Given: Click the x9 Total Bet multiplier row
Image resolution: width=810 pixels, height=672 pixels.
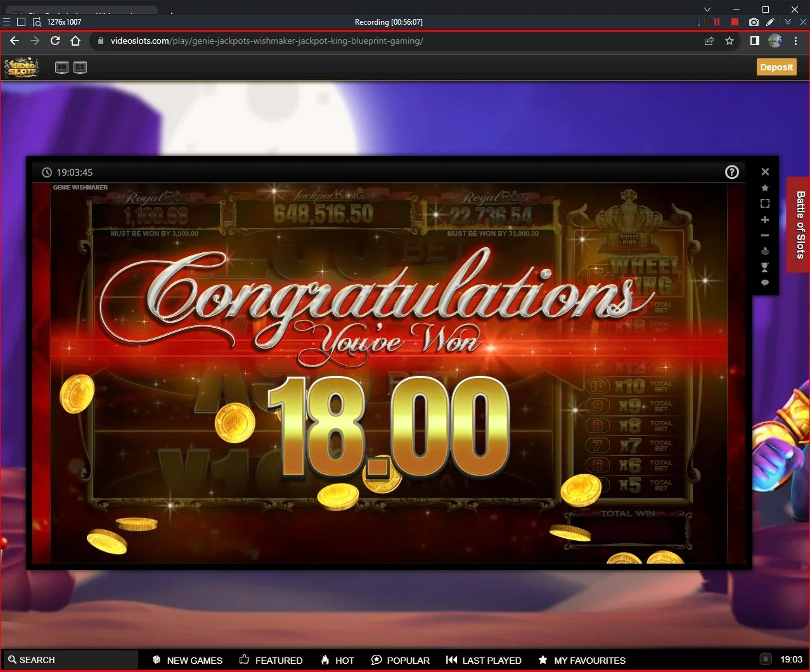Looking at the screenshot, I should [631, 406].
